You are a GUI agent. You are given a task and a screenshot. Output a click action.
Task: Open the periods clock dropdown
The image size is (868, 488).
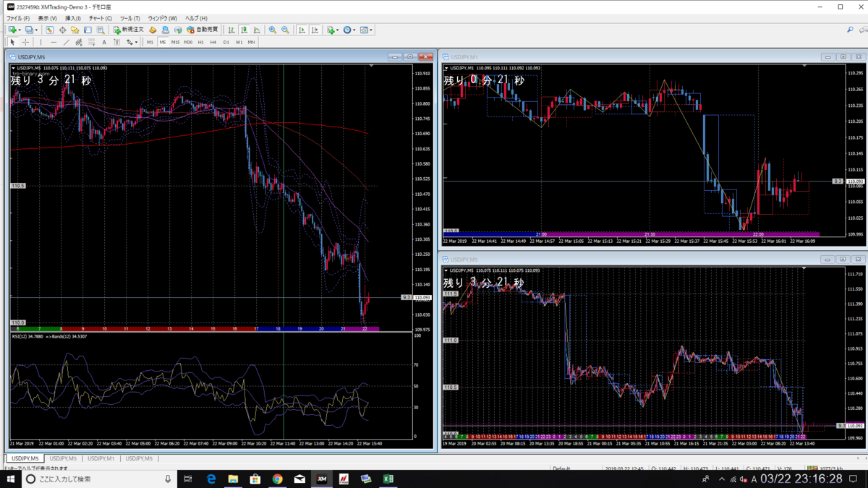pos(350,30)
